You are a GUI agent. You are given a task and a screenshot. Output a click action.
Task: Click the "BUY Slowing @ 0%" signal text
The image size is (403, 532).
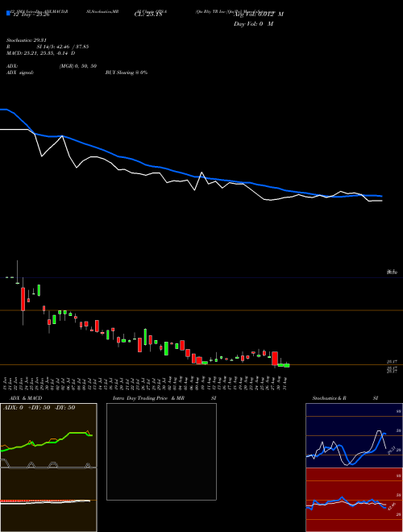pos(127,73)
